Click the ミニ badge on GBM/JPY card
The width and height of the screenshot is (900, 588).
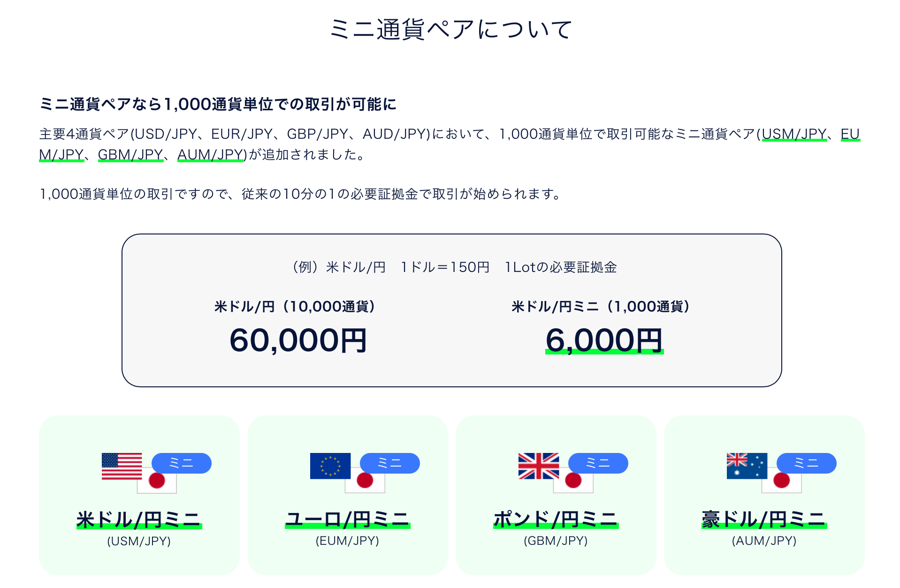[598, 463]
